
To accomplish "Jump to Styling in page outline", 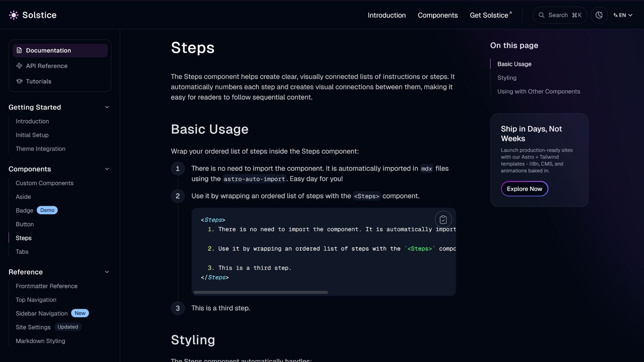I will [x=506, y=78].
